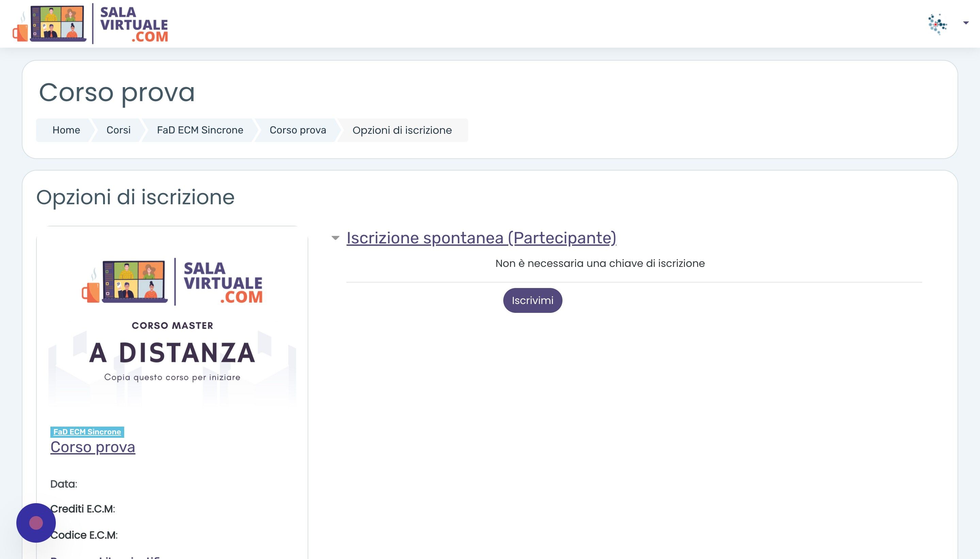The height and width of the screenshot is (559, 980).
Task: Click the 'Data:' label
Action: tap(64, 484)
